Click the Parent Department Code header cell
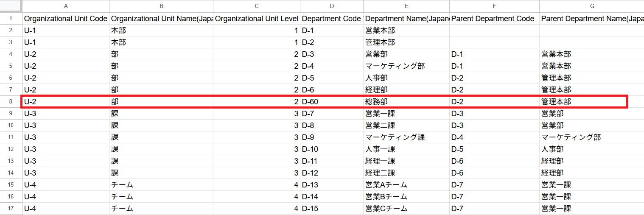 (494, 19)
